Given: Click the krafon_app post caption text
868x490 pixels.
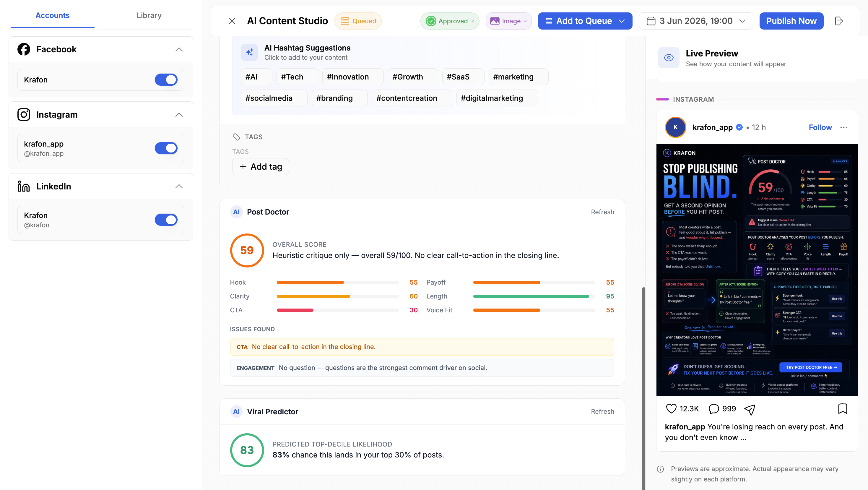Looking at the screenshot, I should [x=754, y=432].
